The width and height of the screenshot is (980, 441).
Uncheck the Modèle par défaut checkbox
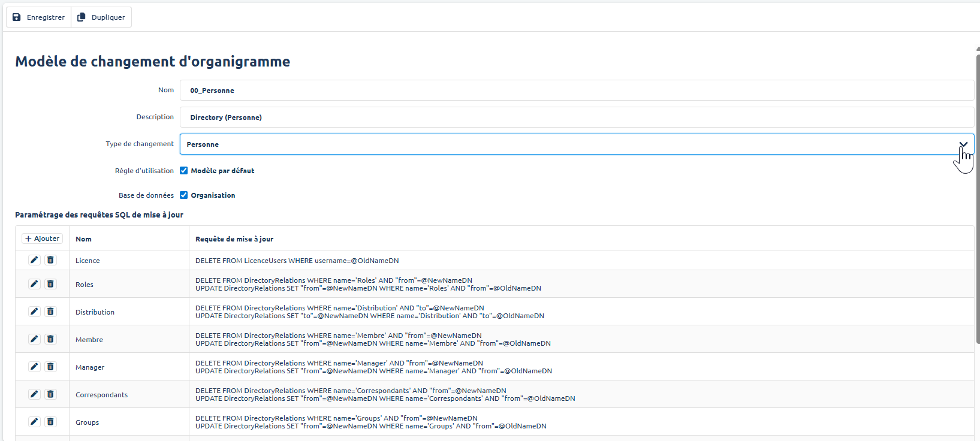click(x=184, y=171)
